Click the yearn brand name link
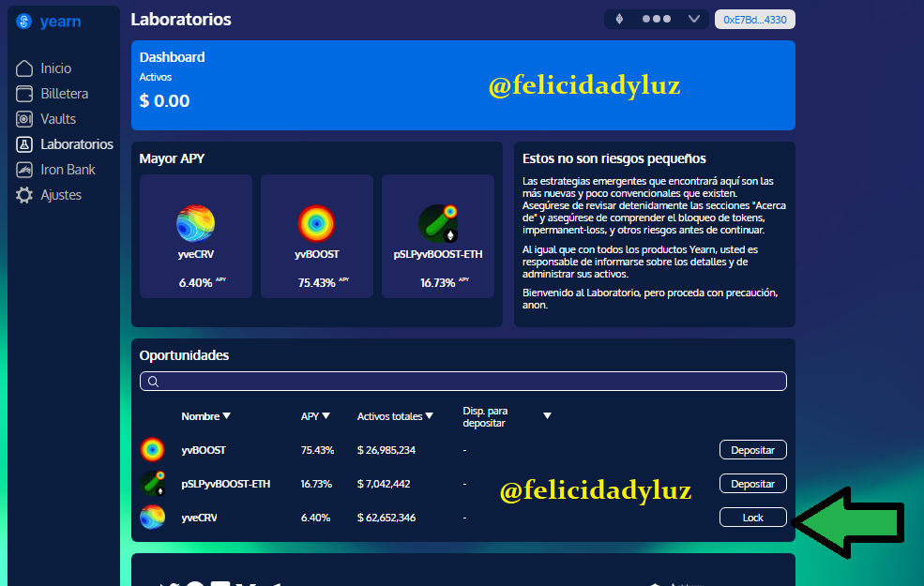The width and height of the screenshot is (924, 586). point(60,22)
